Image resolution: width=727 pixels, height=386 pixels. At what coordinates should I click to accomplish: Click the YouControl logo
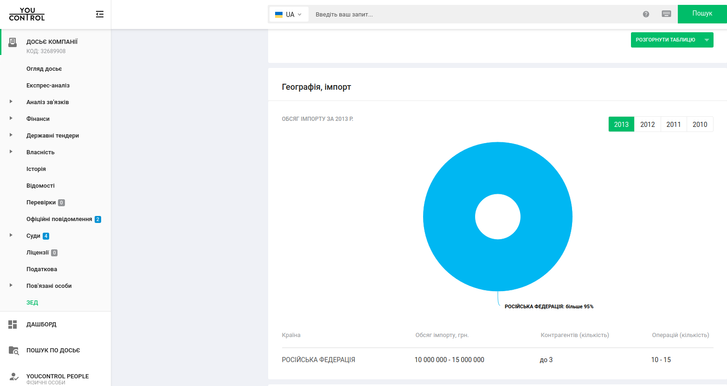click(x=27, y=14)
